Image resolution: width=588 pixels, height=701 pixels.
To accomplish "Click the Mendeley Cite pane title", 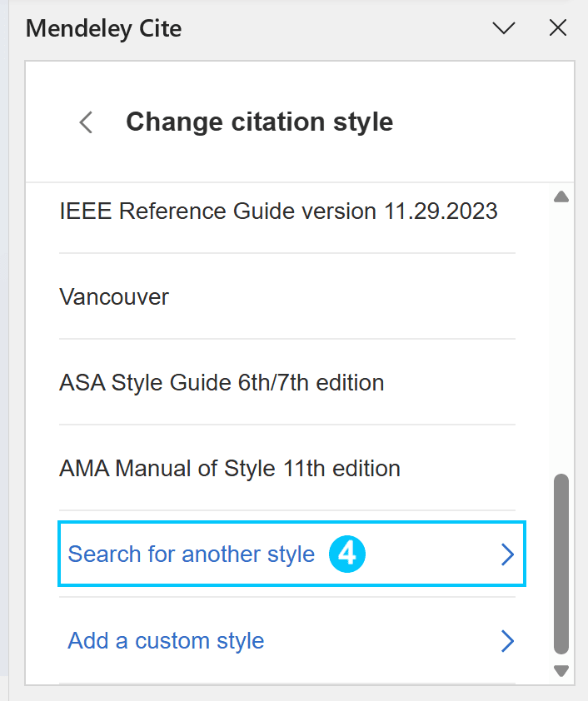I will coord(104,28).
